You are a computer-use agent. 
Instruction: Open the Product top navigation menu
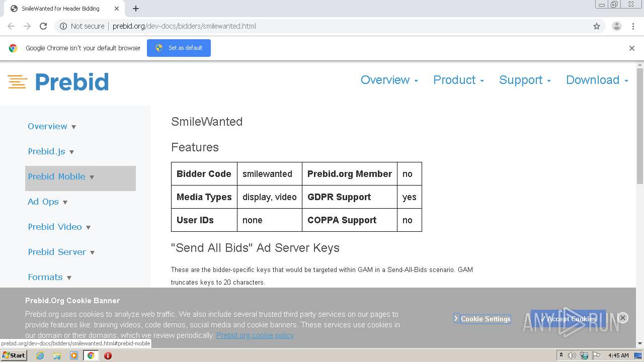click(x=458, y=80)
